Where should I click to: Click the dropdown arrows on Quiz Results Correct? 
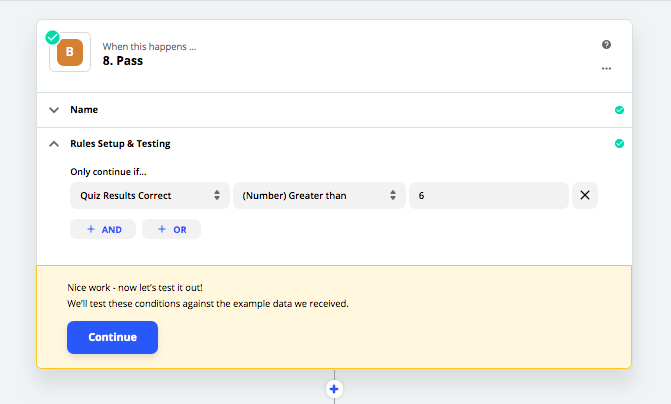[217, 195]
